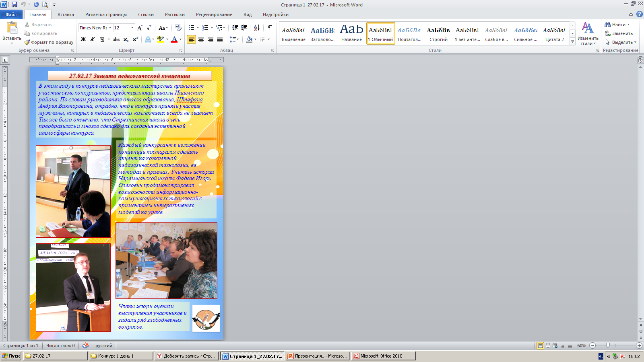Click the show paragraph marks (¶) icon
644x362 pixels.
click(x=270, y=28)
